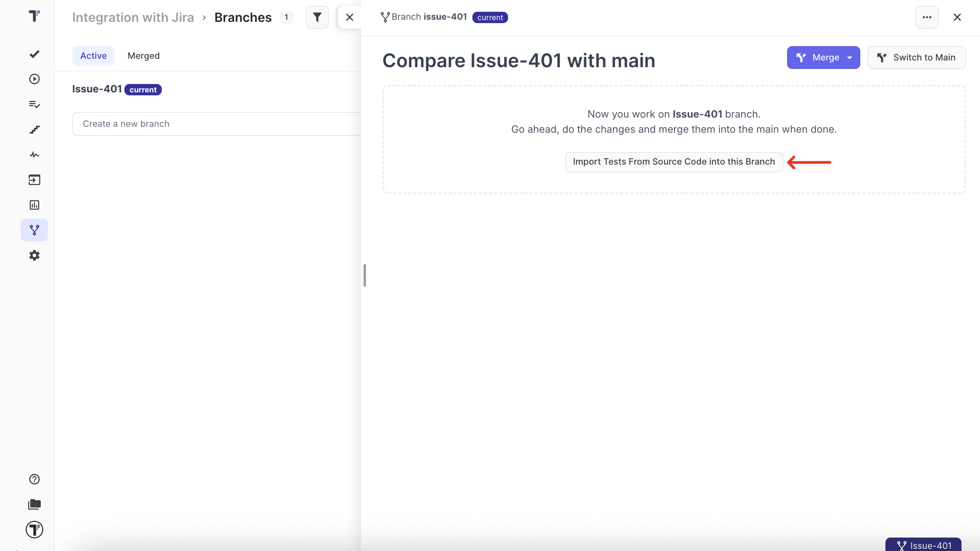Viewport: 980px width, 551px height.
Task: Click Import Tests From Source Code button
Action: click(674, 162)
